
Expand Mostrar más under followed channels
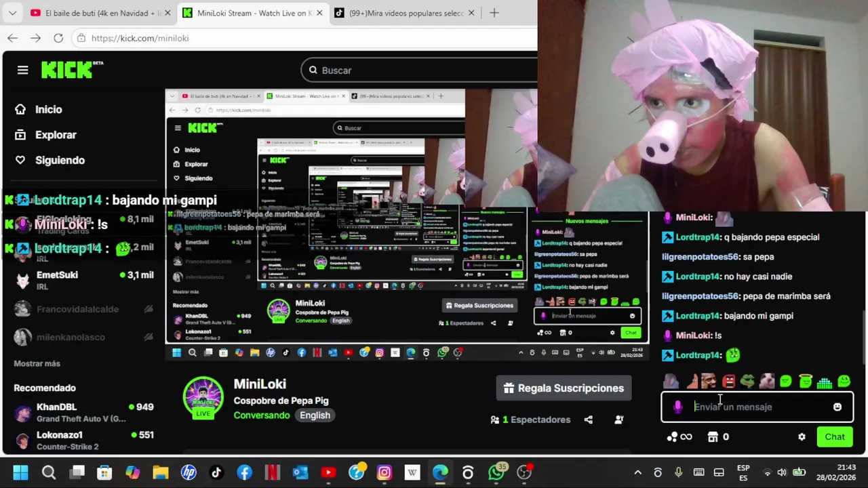point(37,363)
